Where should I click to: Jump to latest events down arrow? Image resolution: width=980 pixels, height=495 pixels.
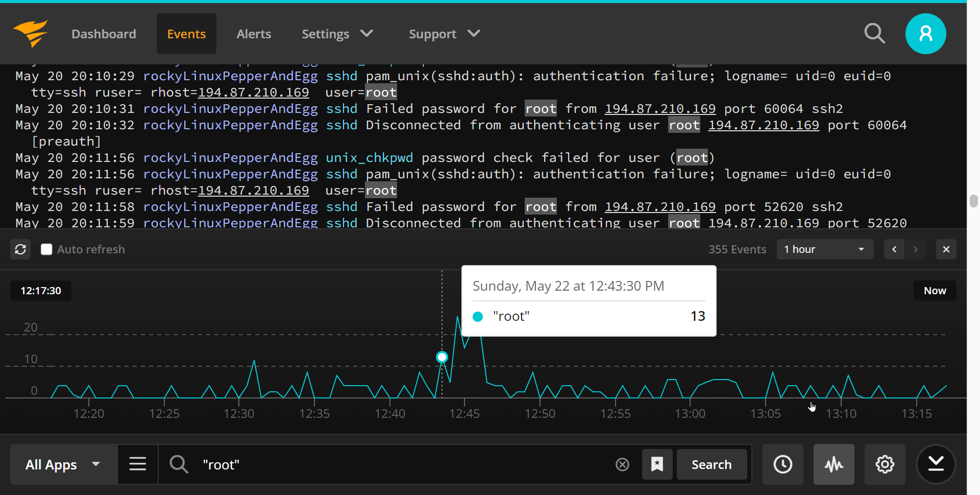point(936,464)
